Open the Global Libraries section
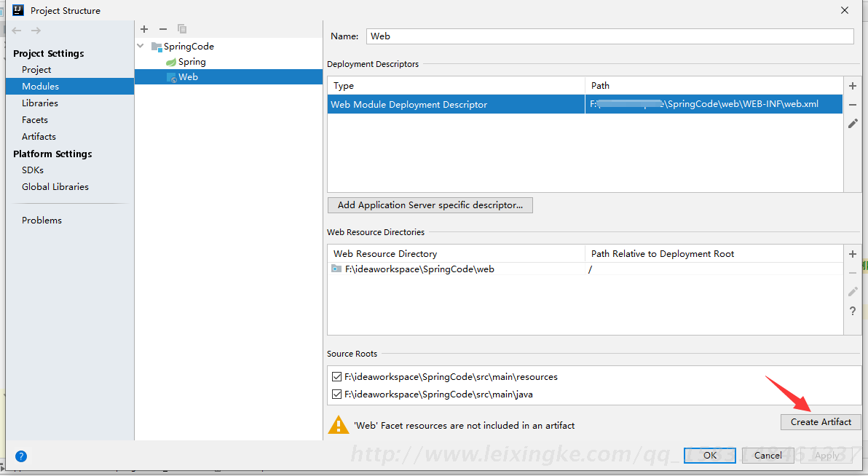This screenshot has width=868, height=476. point(55,186)
